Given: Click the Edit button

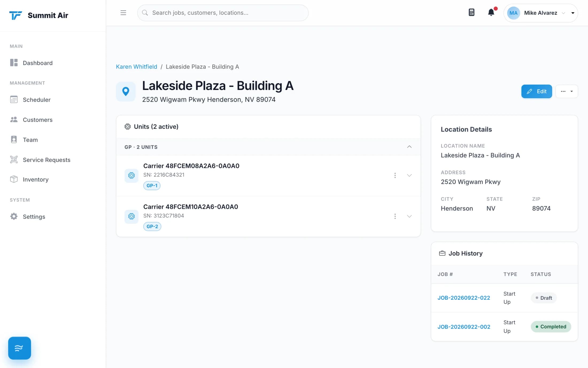Looking at the screenshot, I should (x=536, y=91).
